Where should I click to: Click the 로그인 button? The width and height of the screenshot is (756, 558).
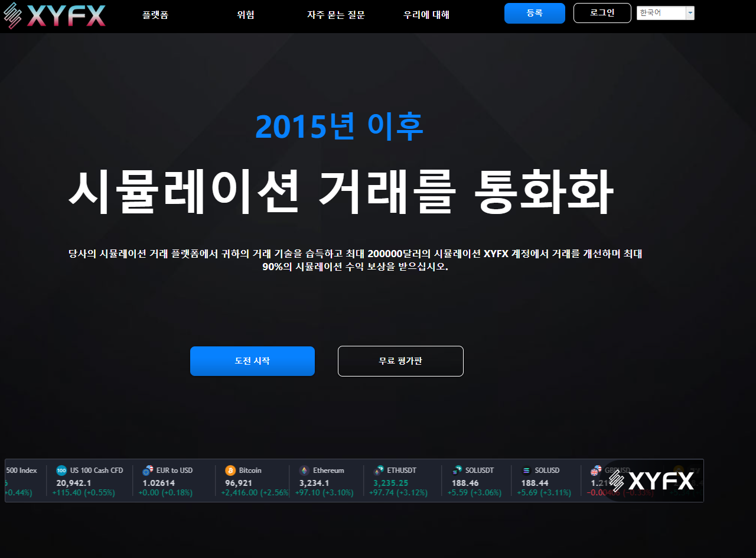pos(602,13)
